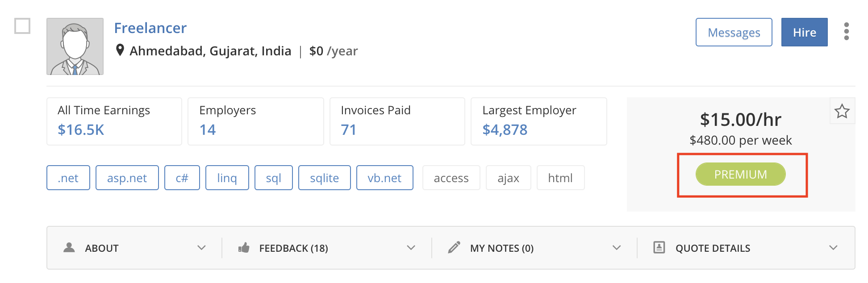This screenshot has width=868, height=283.
Task: Star this freelancer as favorite
Action: coord(842,111)
